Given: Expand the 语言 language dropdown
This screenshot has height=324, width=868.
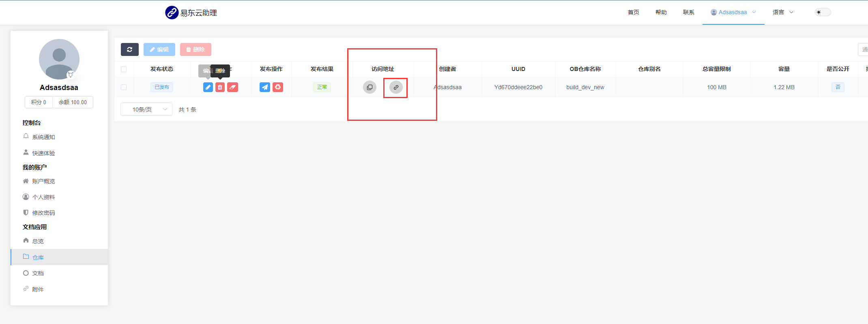Looking at the screenshot, I should [x=782, y=12].
